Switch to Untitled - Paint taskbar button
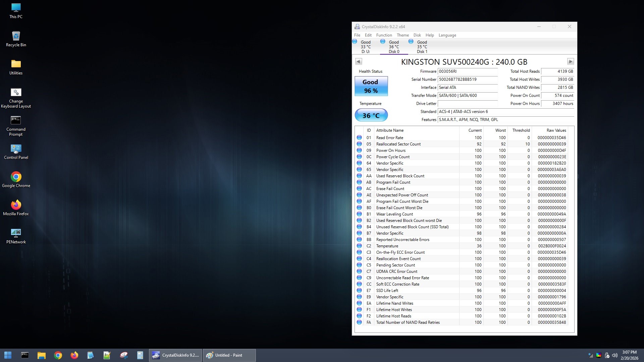644x362 pixels. (x=229, y=355)
